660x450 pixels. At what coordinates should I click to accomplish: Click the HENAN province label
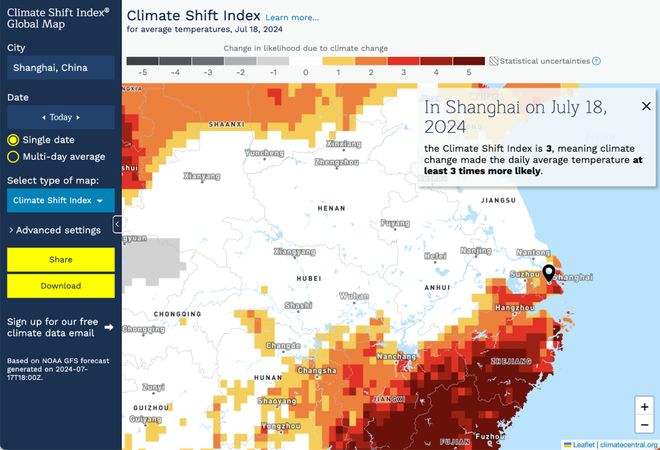click(x=332, y=208)
